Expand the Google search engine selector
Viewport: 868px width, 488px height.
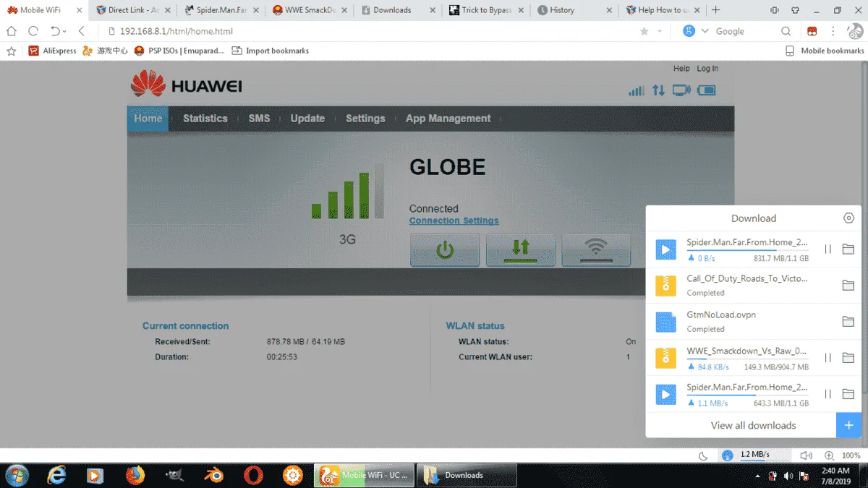[705, 31]
